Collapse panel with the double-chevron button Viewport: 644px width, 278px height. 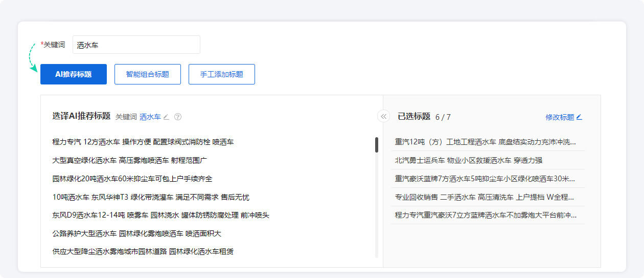tap(383, 116)
